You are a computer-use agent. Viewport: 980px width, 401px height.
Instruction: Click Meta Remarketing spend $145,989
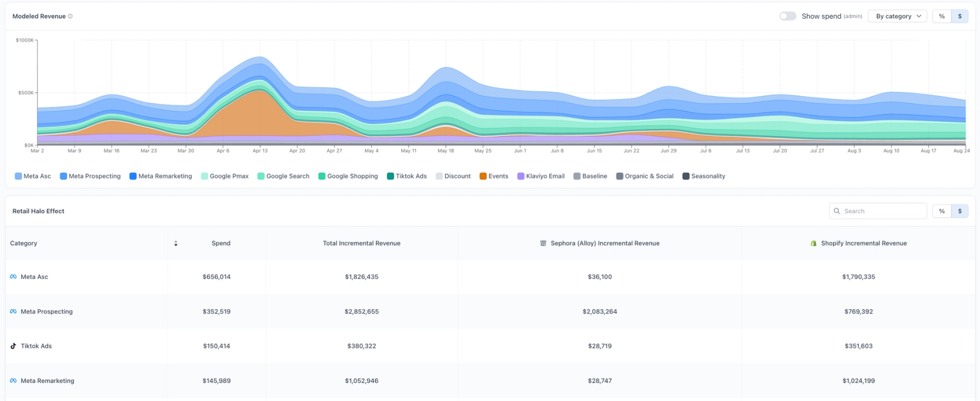[x=216, y=381]
